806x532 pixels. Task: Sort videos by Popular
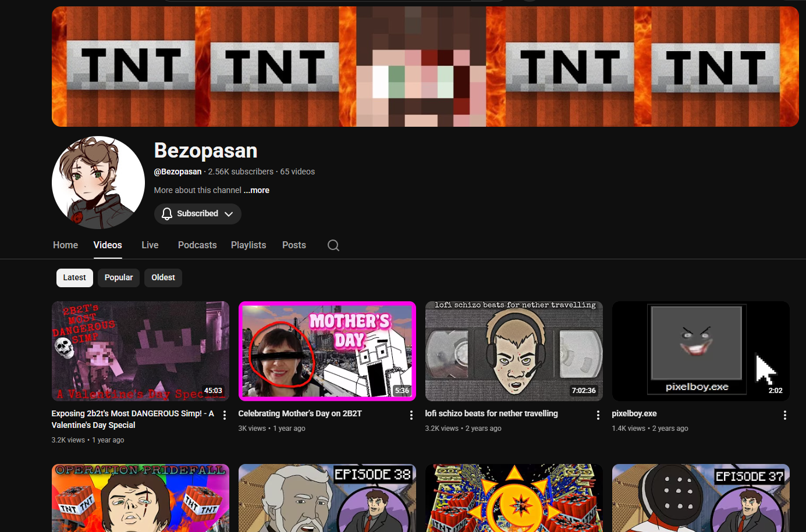pyautogui.click(x=119, y=278)
